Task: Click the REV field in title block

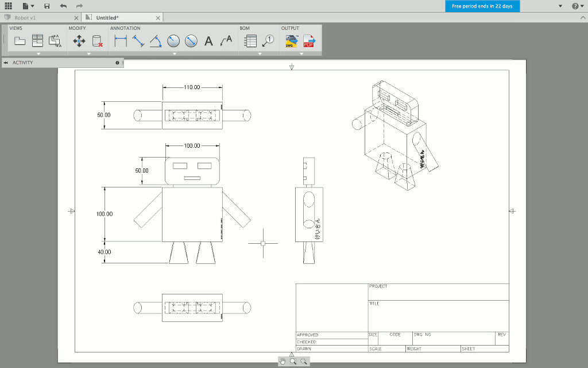Action: click(502, 338)
